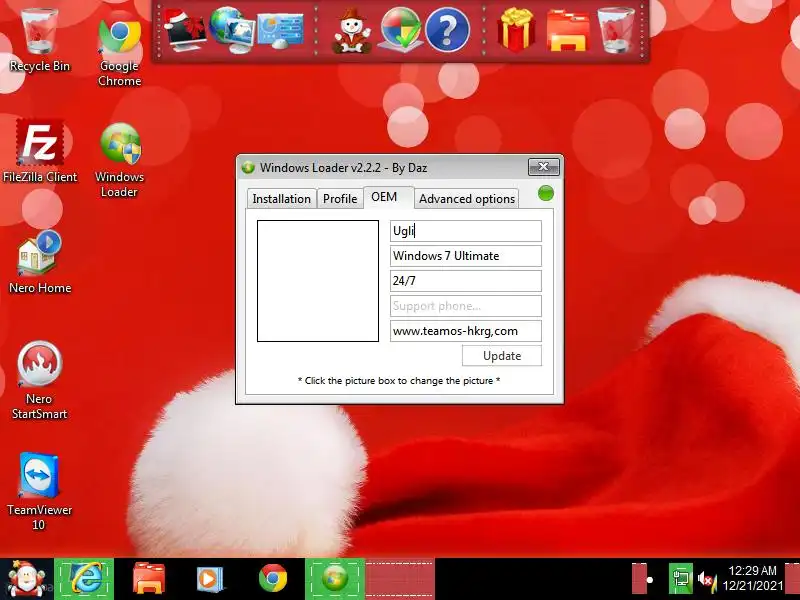Click the network tray icon
Viewport: 800px width, 600px height.
coord(681,579)
